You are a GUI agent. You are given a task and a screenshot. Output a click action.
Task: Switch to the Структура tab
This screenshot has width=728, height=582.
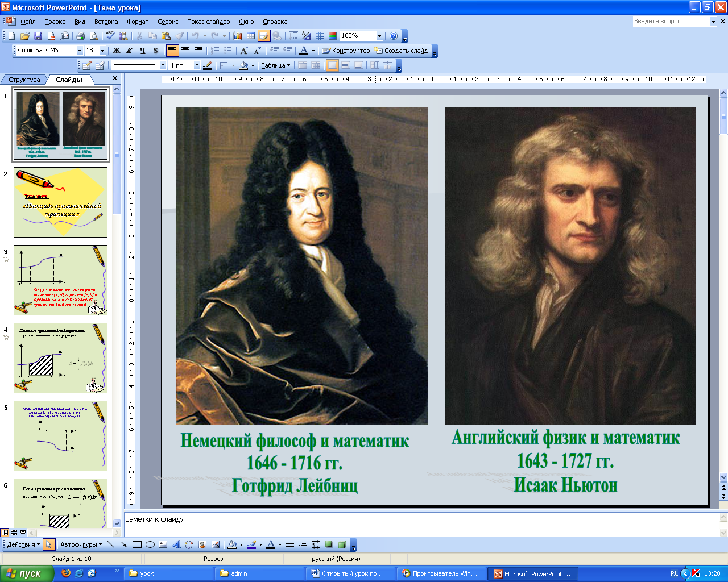coord(24,80)
